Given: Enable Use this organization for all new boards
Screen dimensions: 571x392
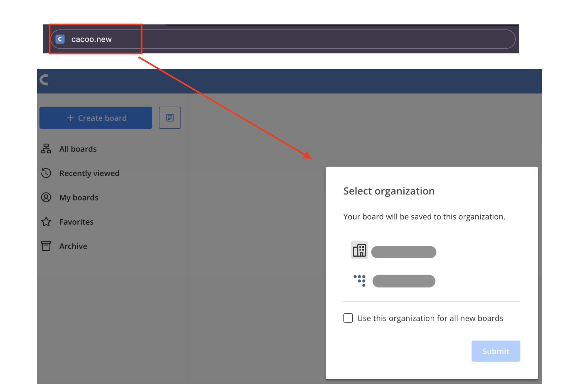Looking at the screenshot, I should [348, 318].
